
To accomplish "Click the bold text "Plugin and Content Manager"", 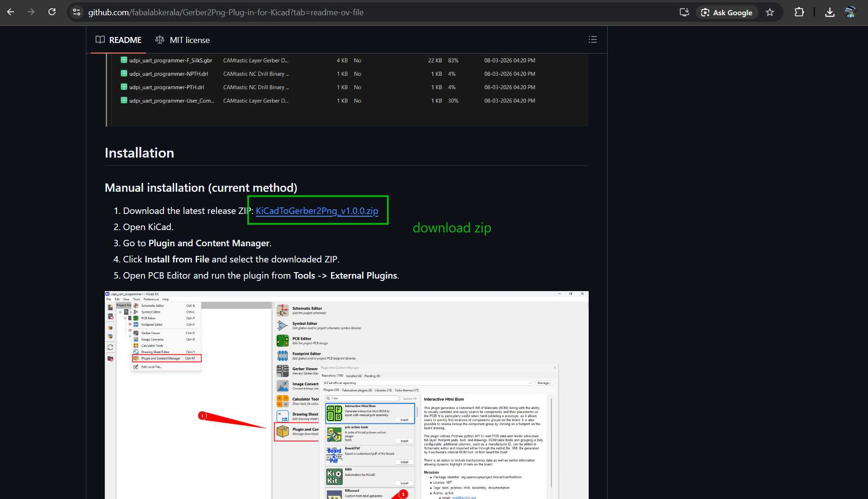I will 209,243.
